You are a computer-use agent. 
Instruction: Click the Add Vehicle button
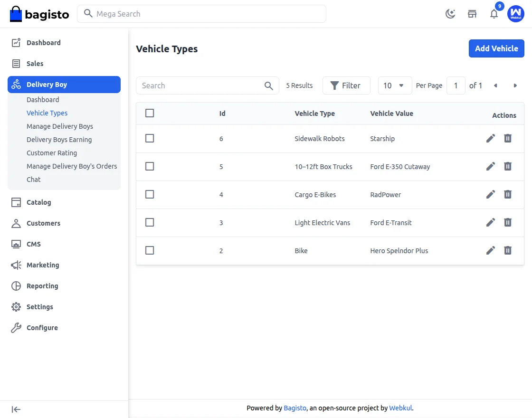tap(496, 48)
